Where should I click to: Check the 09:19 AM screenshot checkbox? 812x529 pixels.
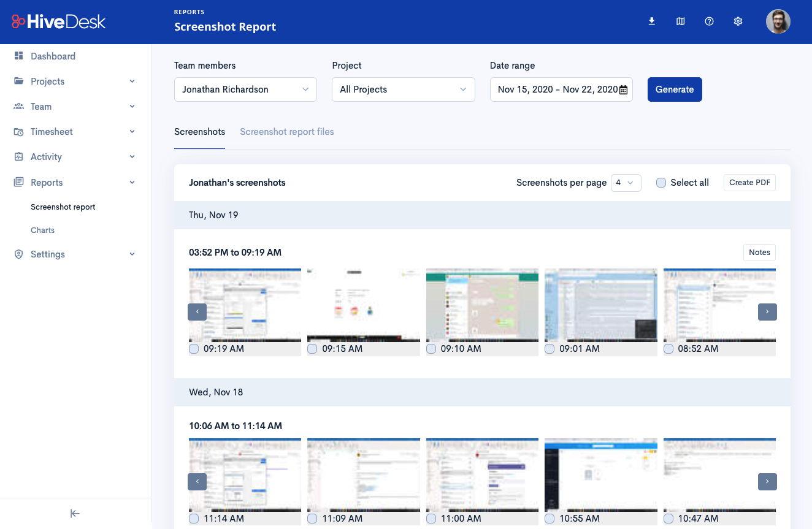[194, 349]
